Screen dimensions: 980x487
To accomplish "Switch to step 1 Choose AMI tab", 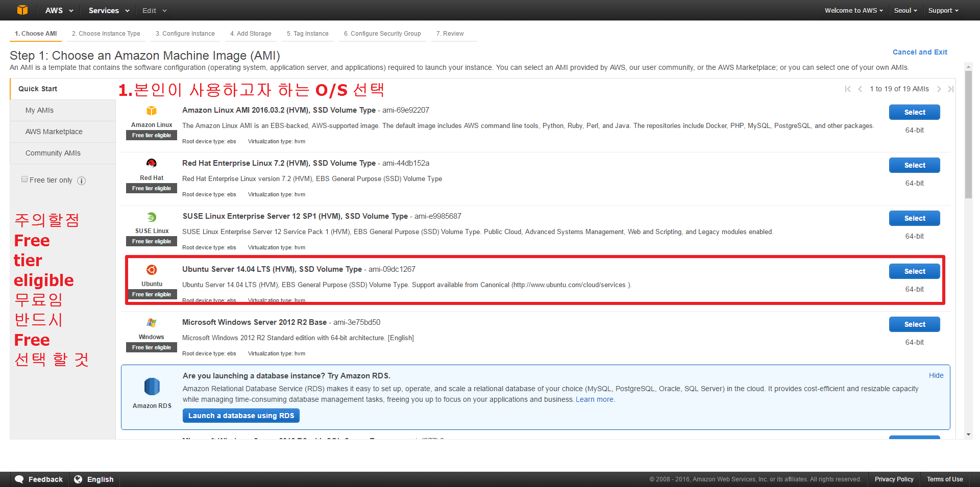I will pyautogui.click(x=36, y=34).
